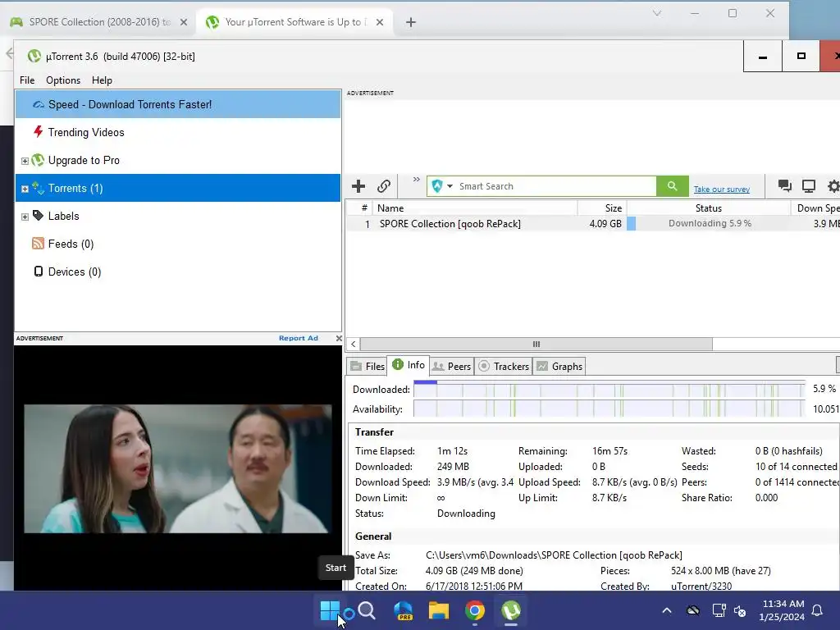Expand the Torrents (1) tree node

click(x=25, y=189)
